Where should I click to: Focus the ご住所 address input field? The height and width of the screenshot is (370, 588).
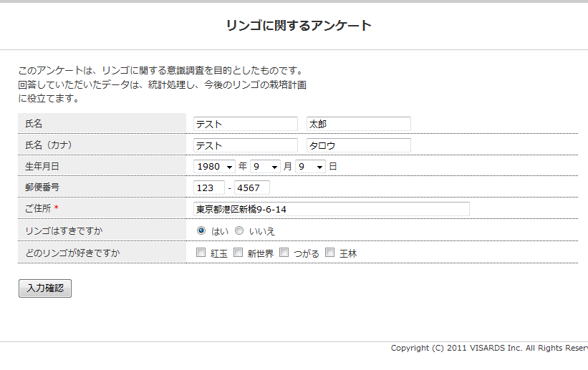coord(331,209)
